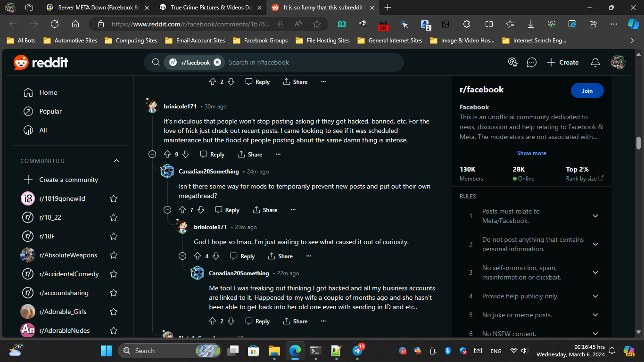Expand rule 3 about self-promotion and spam
This screenshot has height=362, width=644.
pos(595,272)
